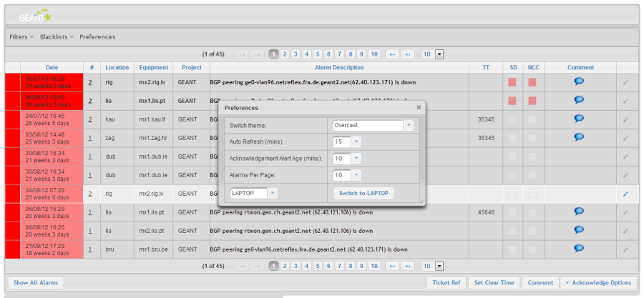Go to previous page in top paginator
Image resolution: width=644 pixels, height=298 pixels.
(x=257, y=54)
